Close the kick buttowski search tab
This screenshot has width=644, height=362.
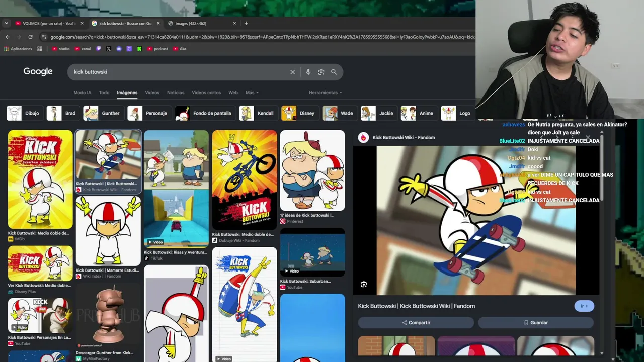point(158,23)
